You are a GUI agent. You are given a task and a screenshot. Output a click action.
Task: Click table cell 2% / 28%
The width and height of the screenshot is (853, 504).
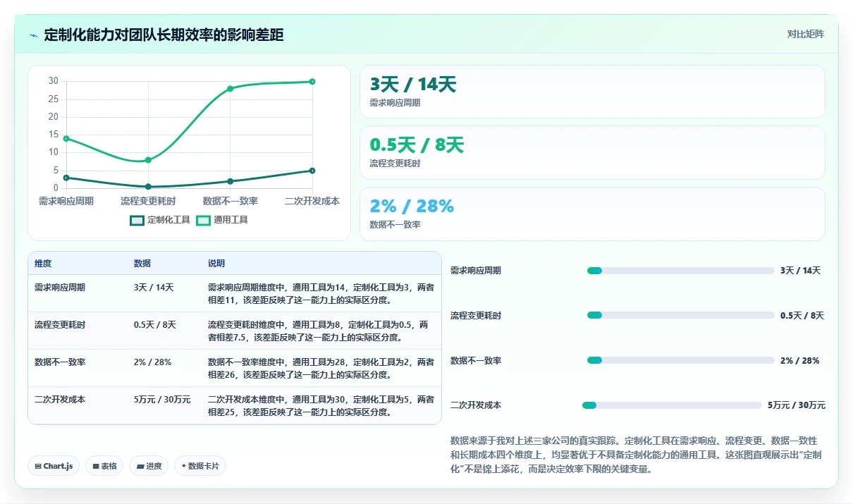coord(152,362)
